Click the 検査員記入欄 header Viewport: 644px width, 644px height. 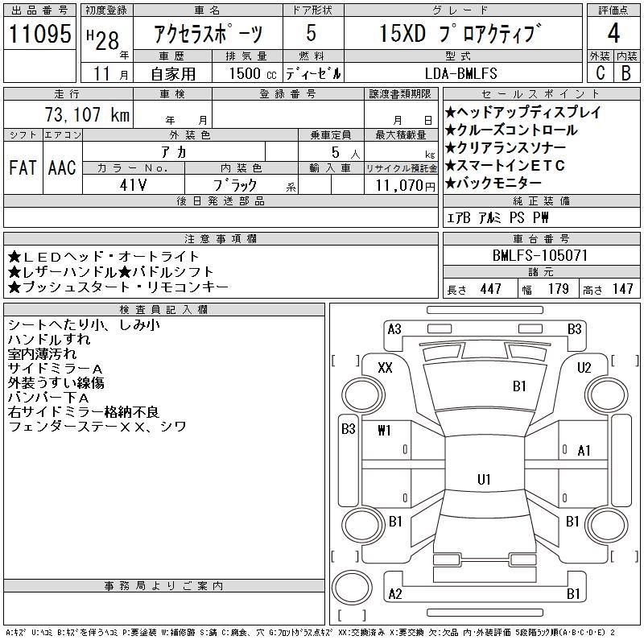[x=164, y=310]
